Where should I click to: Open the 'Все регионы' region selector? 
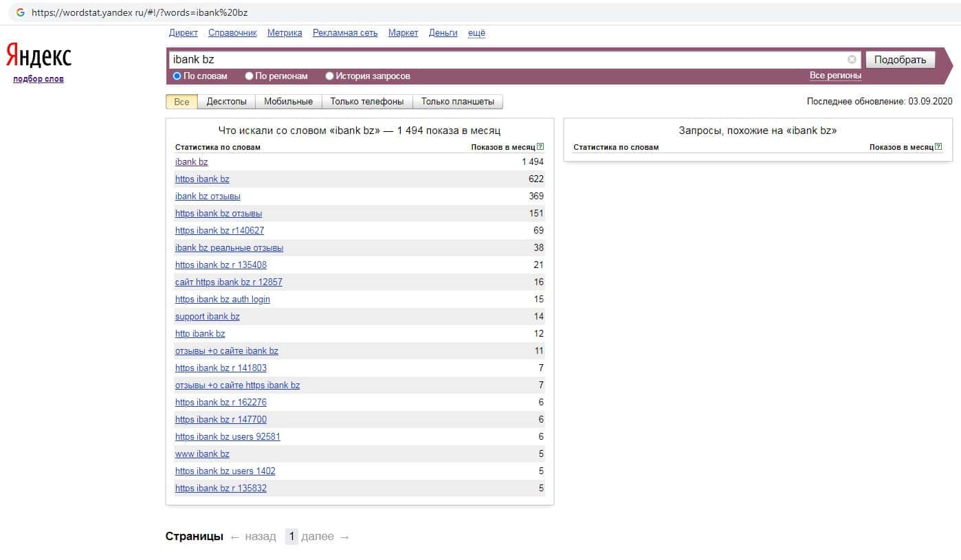pyautogui.click(x=835, y=76)
